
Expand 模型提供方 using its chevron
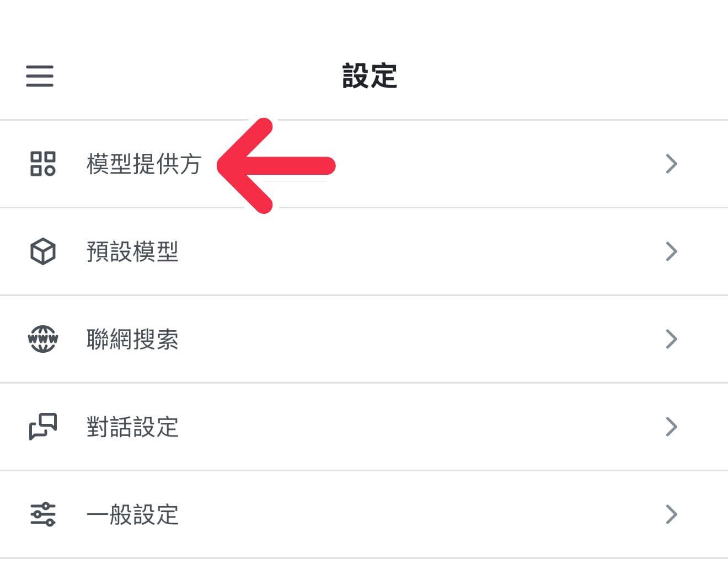coord(671,164)
